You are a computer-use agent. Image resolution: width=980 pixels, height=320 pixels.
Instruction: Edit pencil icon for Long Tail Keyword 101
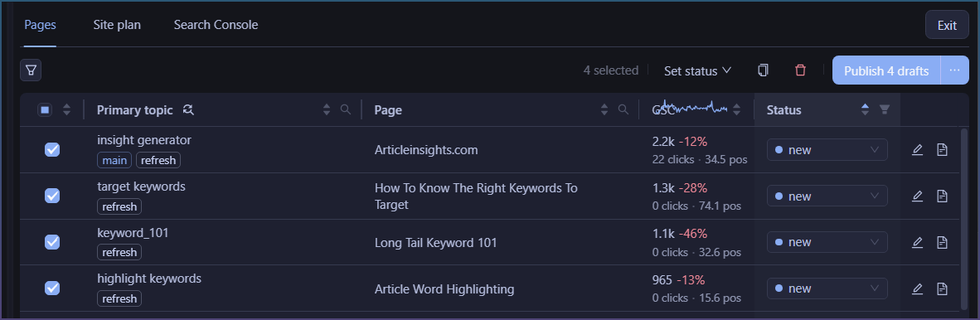917,242
